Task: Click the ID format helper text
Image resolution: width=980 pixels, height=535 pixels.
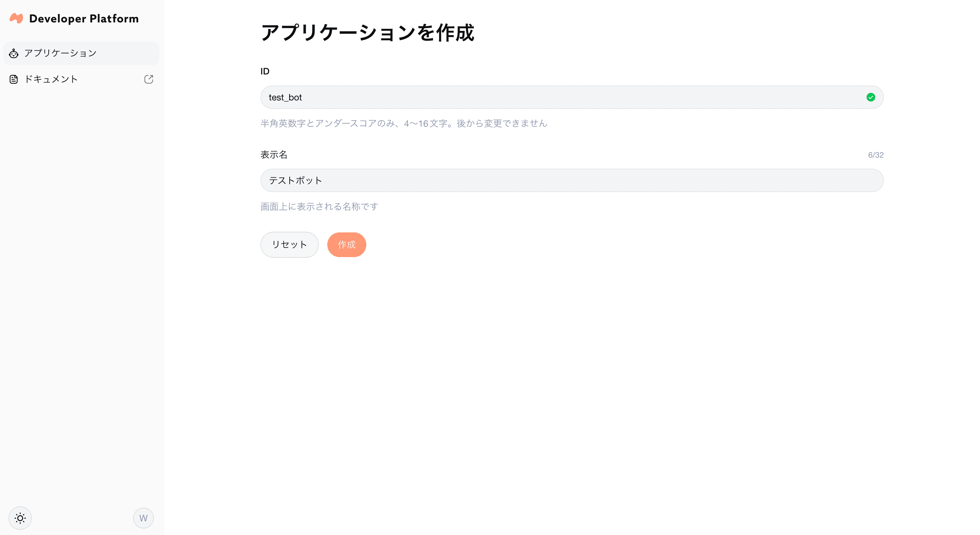Action: tap(403, 124)
